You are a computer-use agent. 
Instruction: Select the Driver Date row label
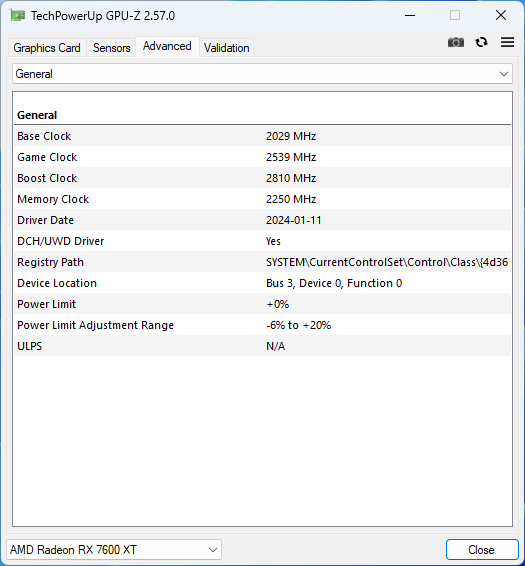[x=45, y=220]
